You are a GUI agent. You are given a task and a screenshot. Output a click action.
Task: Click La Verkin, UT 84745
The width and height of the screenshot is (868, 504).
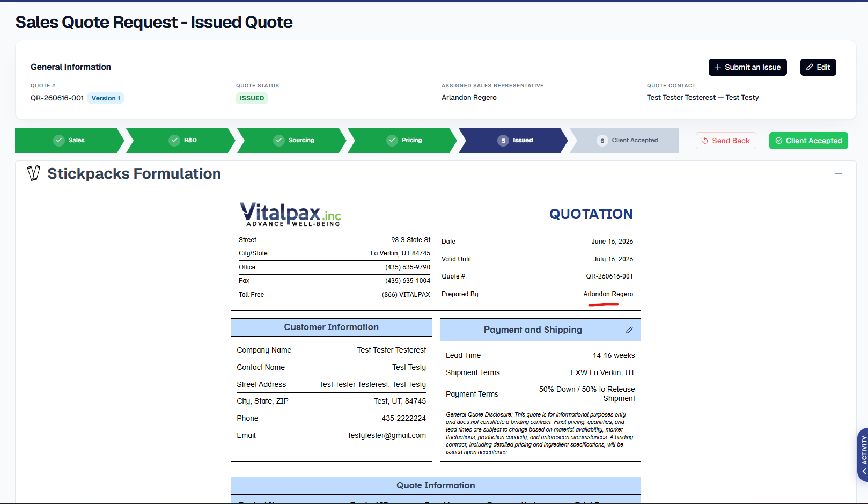(400, 253)
